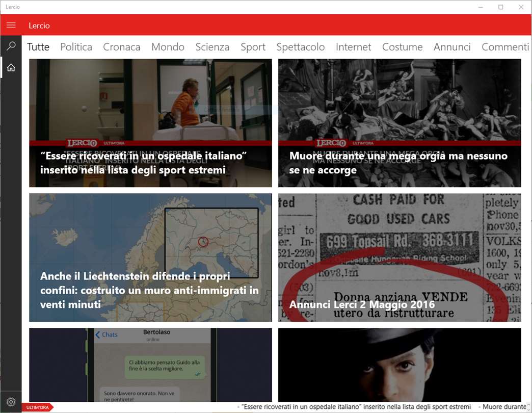Select the Tutte category tab
Viewport: 532px width, 413px height.
tap(38, 47)
